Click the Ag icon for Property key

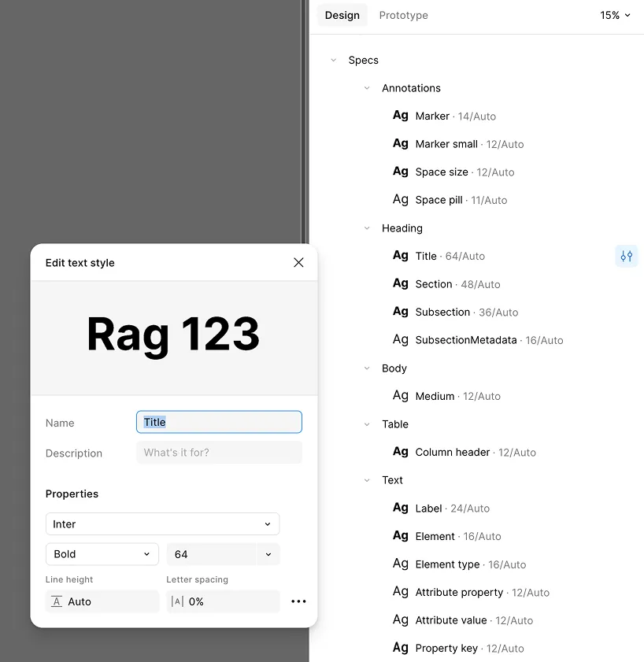point(401,648)
